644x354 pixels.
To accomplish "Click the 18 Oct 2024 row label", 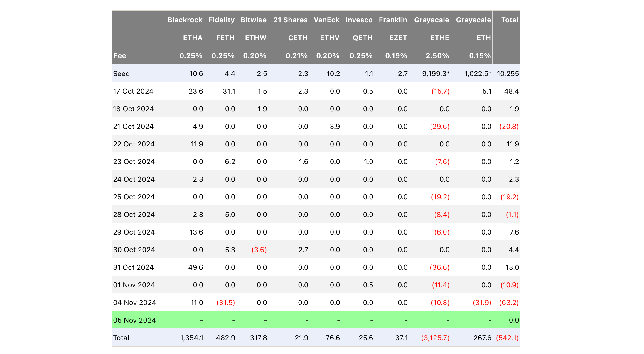I will [x=133, y=109].
